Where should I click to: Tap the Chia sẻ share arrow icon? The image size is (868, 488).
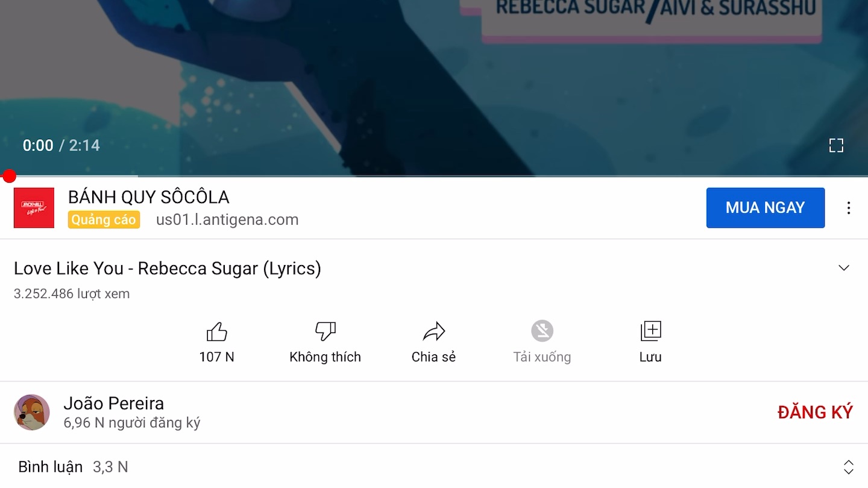(433, 331)
